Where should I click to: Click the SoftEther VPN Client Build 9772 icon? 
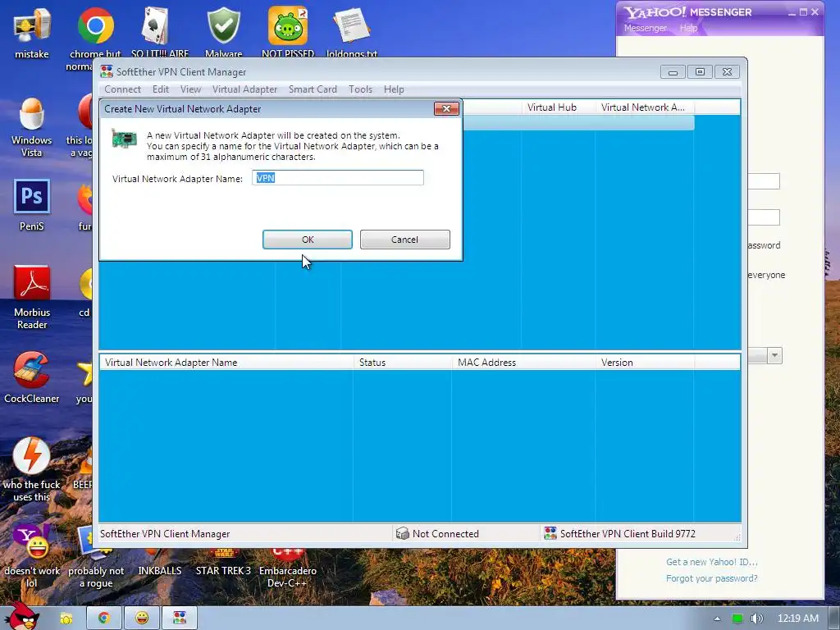(550, 533)
